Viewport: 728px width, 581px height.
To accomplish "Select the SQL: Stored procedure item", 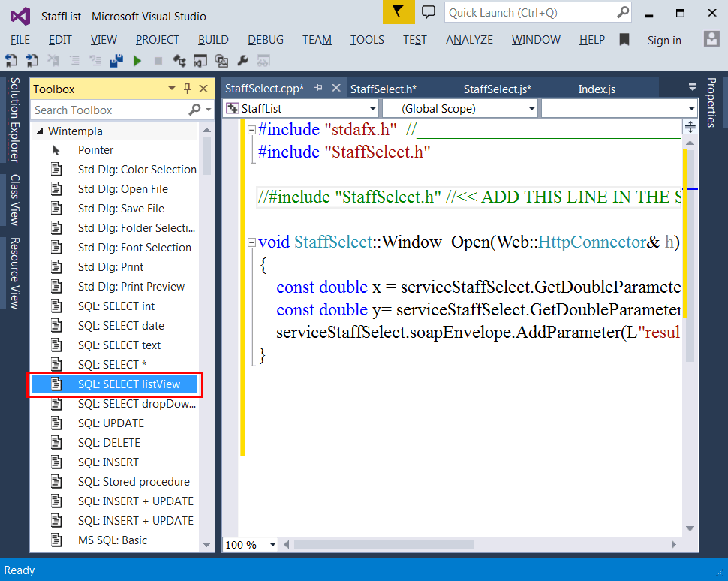I will (x=114, y=482).
